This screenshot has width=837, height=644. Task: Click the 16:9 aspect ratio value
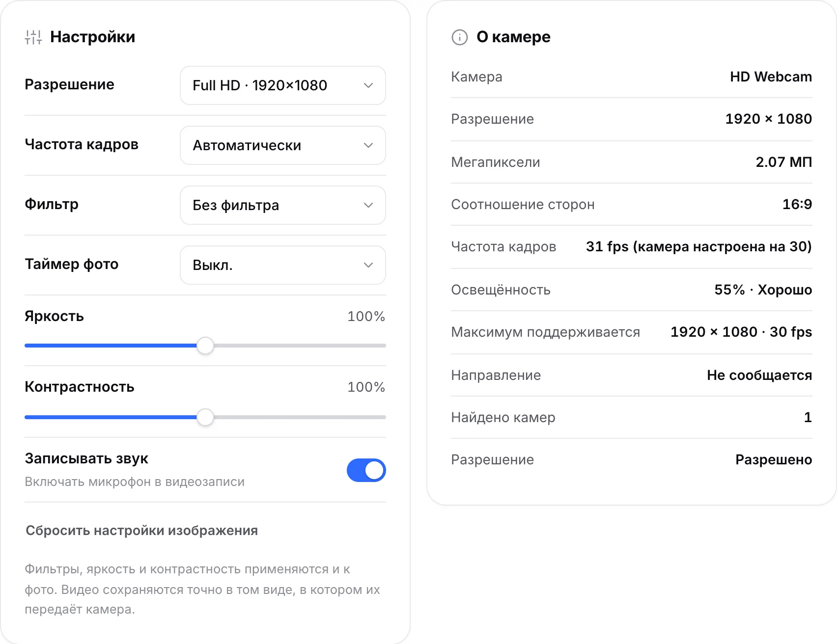[x=797, y=204]
